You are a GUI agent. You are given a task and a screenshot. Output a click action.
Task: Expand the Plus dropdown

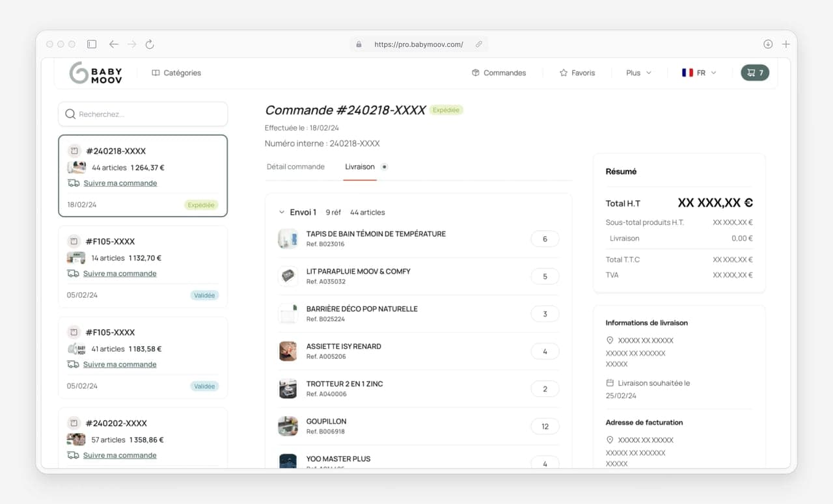[638, 73]
